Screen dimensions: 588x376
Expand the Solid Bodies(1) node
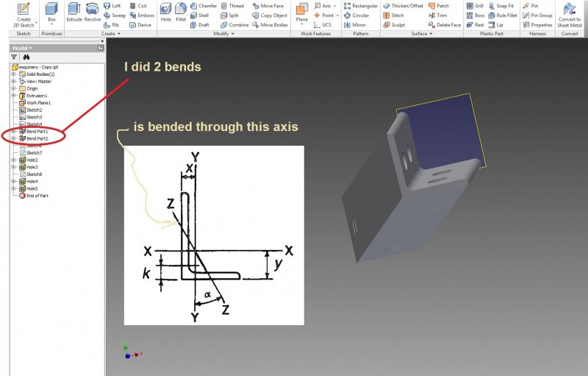coord(13,74)
